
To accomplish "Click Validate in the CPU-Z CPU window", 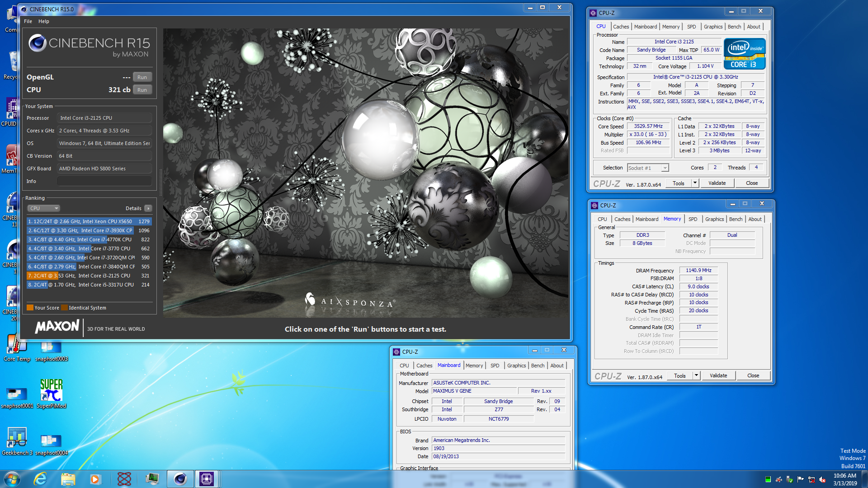I will 717,183.
